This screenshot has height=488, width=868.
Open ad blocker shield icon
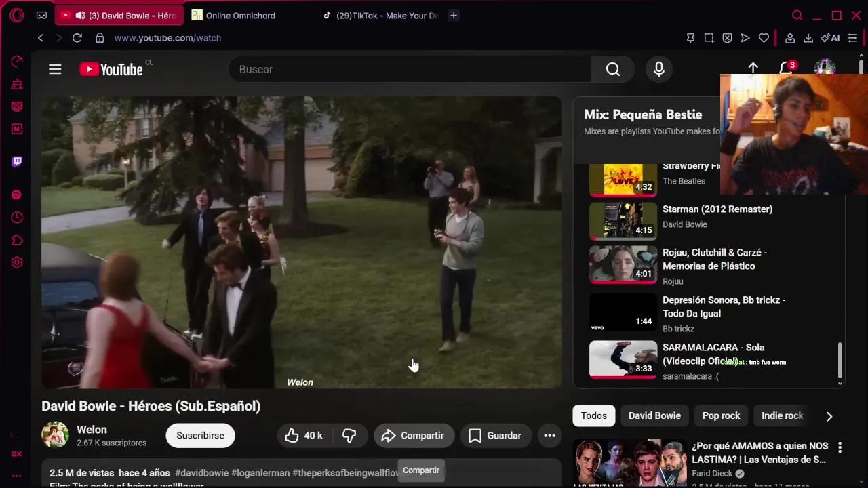point(727,38)
